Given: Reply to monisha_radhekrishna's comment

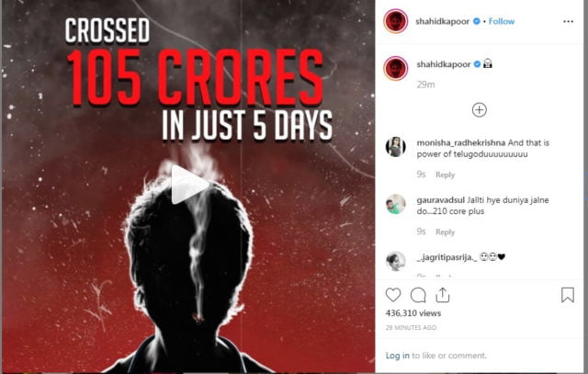Looking at the screenshot, I should [x=446, y=175].
